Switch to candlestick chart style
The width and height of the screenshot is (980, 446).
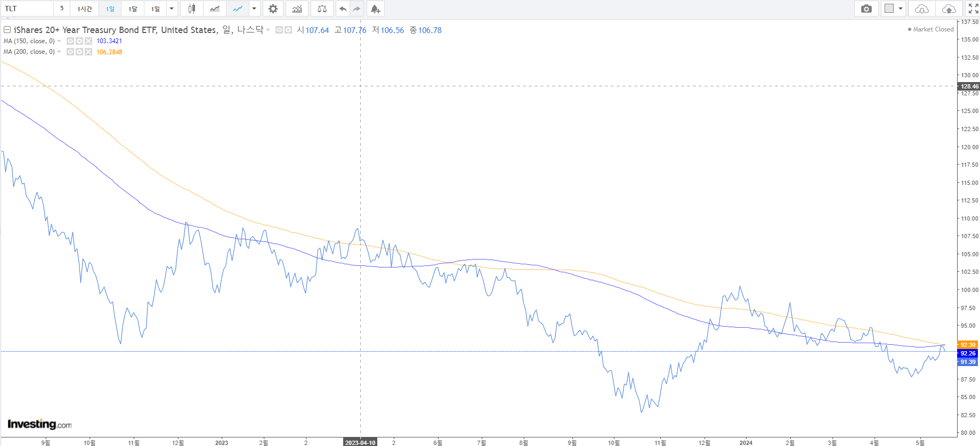click(x=192, y=9)
